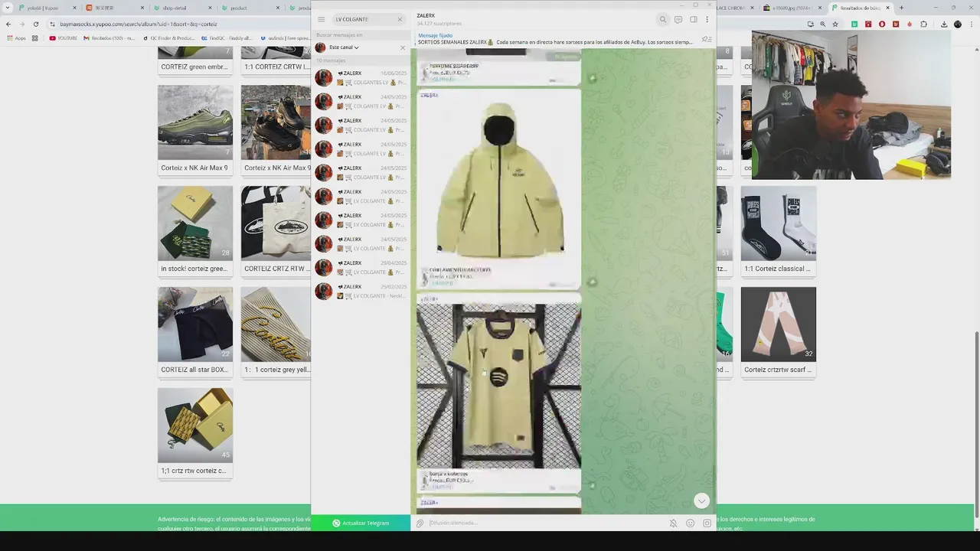Reload the Yupoo page
Viewport: 980px width, 551px height.
click(x=35, y=24)
